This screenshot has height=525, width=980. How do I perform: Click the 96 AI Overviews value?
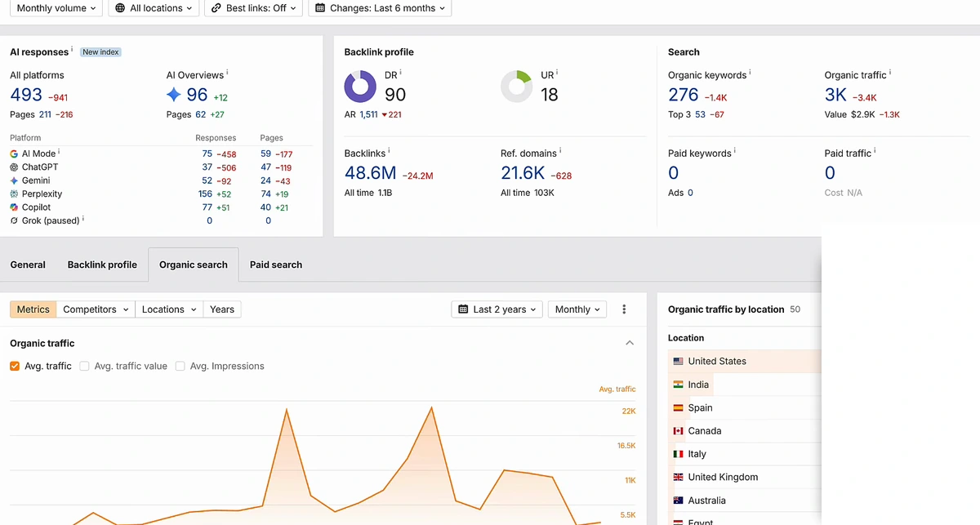click(x=198, y=95)
